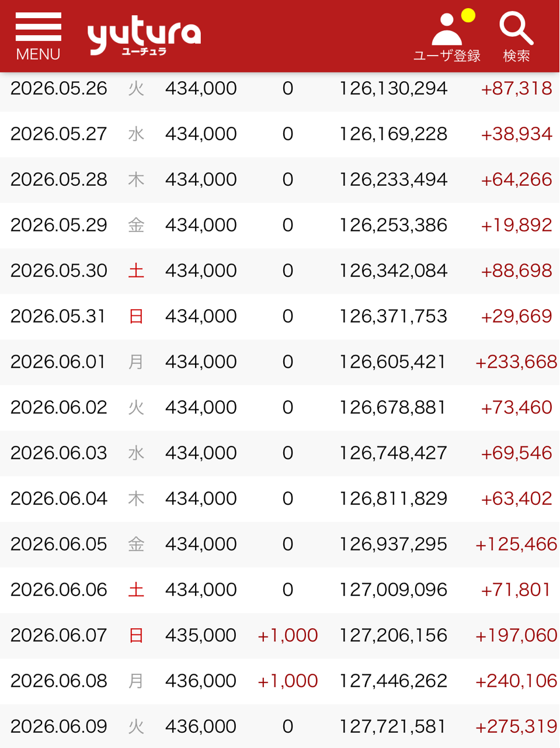
Task: Tap the yellow notification dot
Action: [x=468, y=16]
